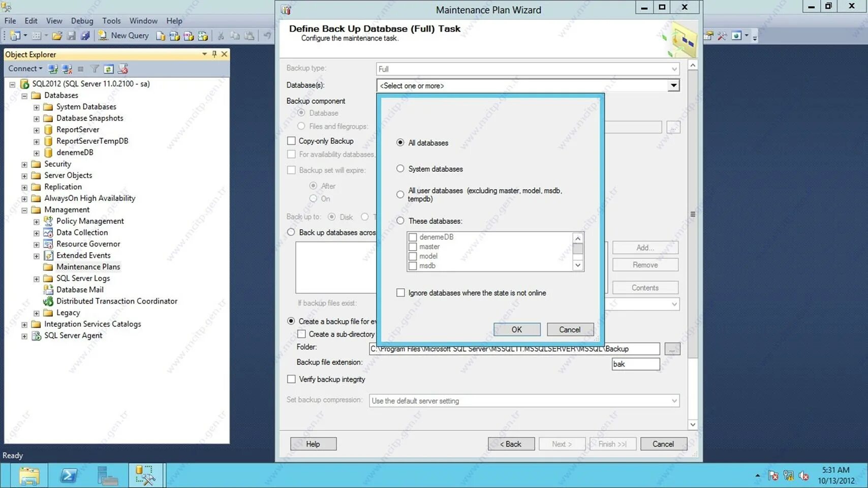Open the Edit menu
The height and width of the screenshot is (488, 868).
coord(31,21)
